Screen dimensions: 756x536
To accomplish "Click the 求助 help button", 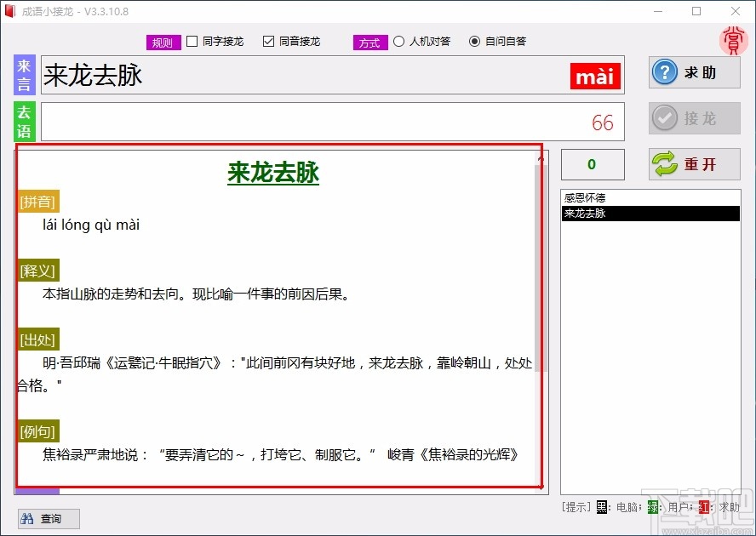I will pos(694,72).
